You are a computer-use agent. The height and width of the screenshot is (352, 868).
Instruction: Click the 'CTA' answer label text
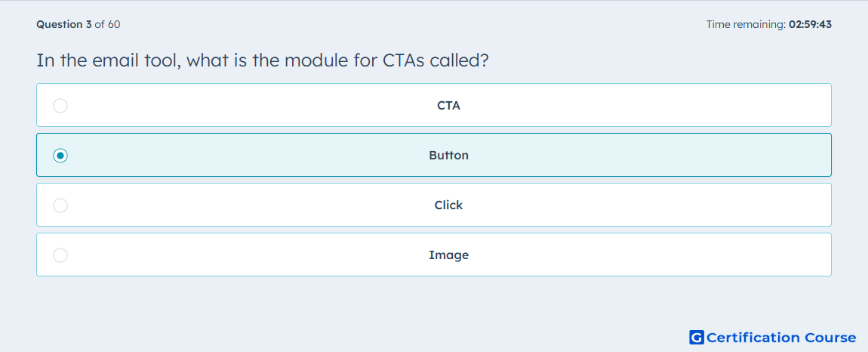[x=448, y=105]
